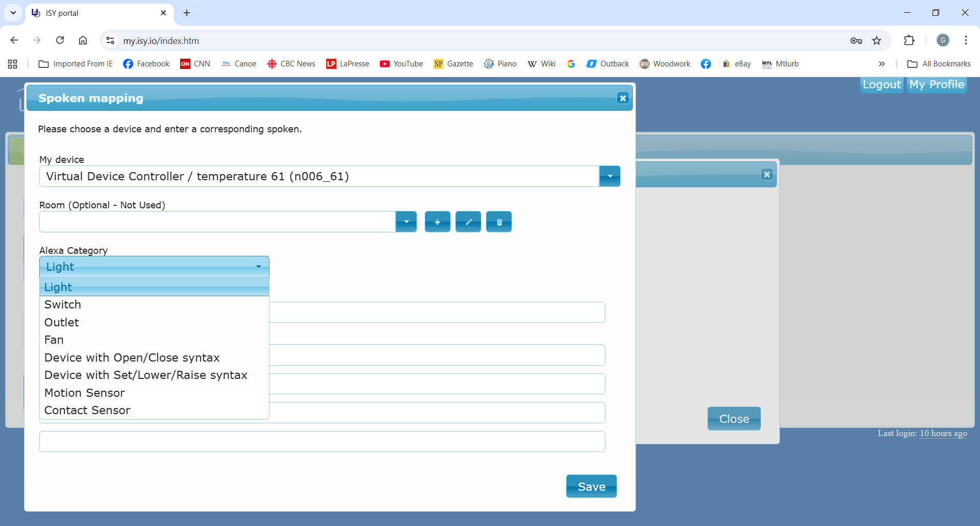
Task: Bookmark this page with star icon
Action: coord(876,41)
